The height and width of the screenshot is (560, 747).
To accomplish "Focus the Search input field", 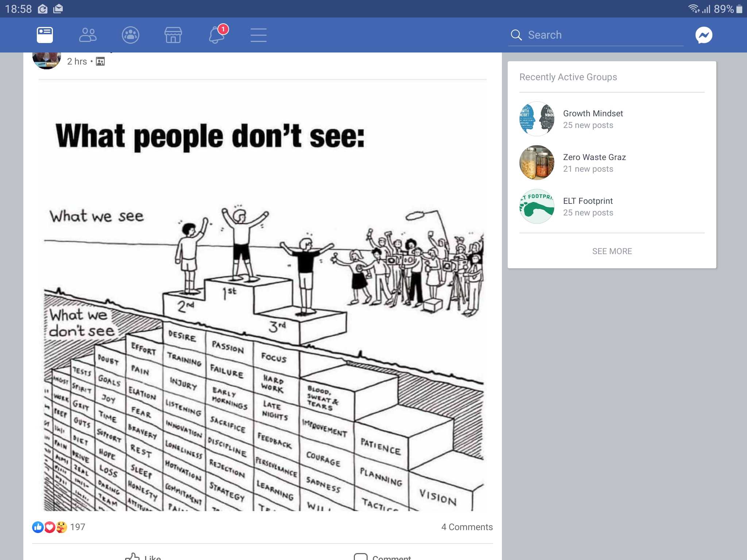I will point(596,35).
